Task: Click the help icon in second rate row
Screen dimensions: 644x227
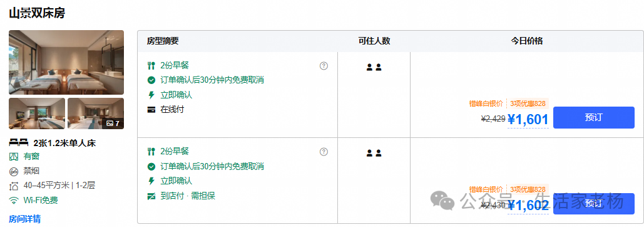Action: pos(324,152)
